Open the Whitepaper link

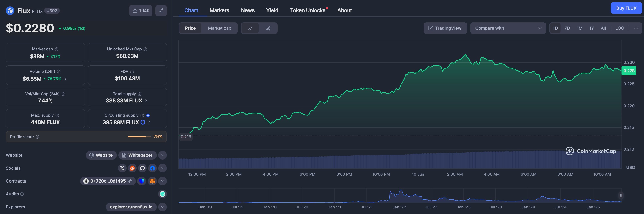pos(137,155)
